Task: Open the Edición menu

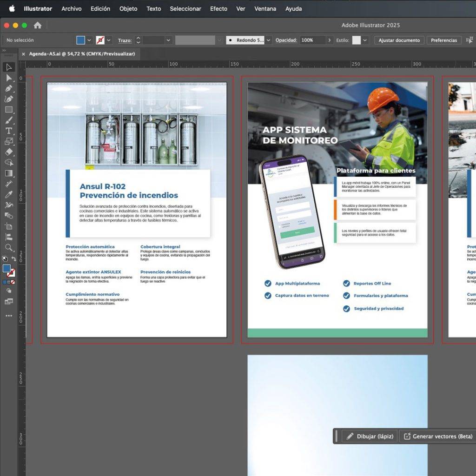Action: click(x=100, y=9)
